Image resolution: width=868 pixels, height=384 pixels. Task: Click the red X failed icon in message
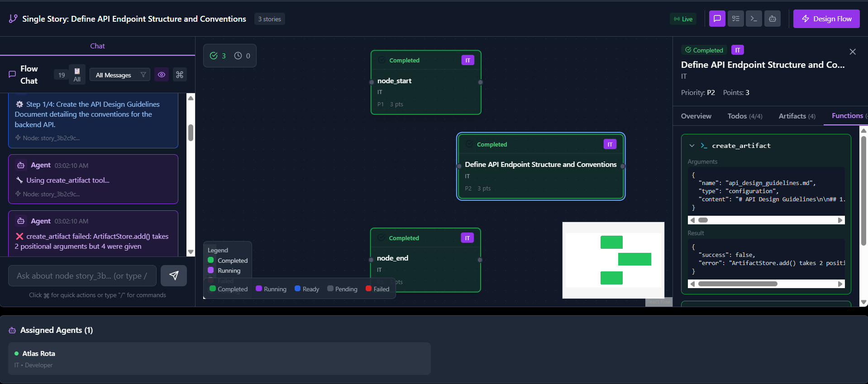19,236
